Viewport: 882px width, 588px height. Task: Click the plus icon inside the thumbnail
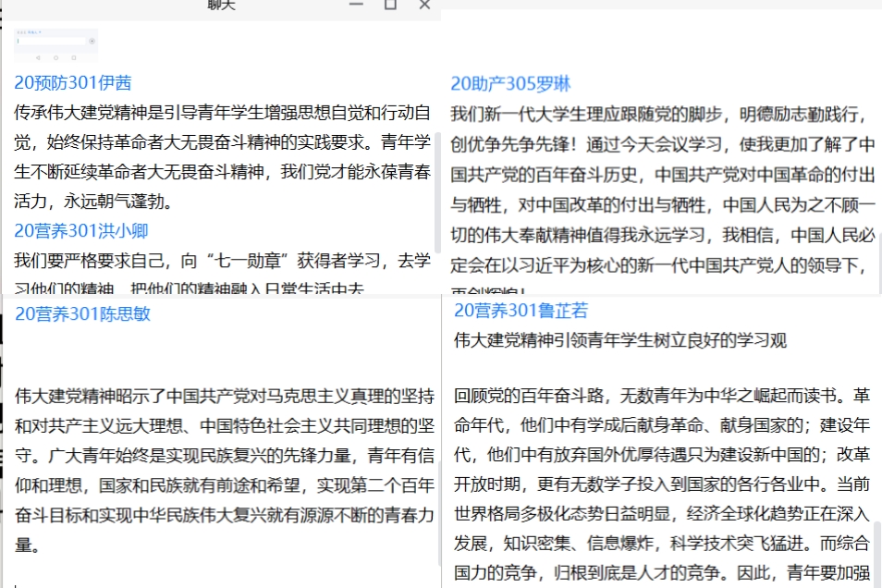(x=92, y=41)
